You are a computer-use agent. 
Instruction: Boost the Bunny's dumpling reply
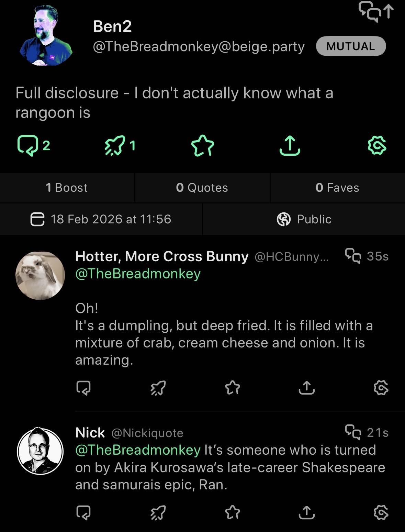(158, 388)
